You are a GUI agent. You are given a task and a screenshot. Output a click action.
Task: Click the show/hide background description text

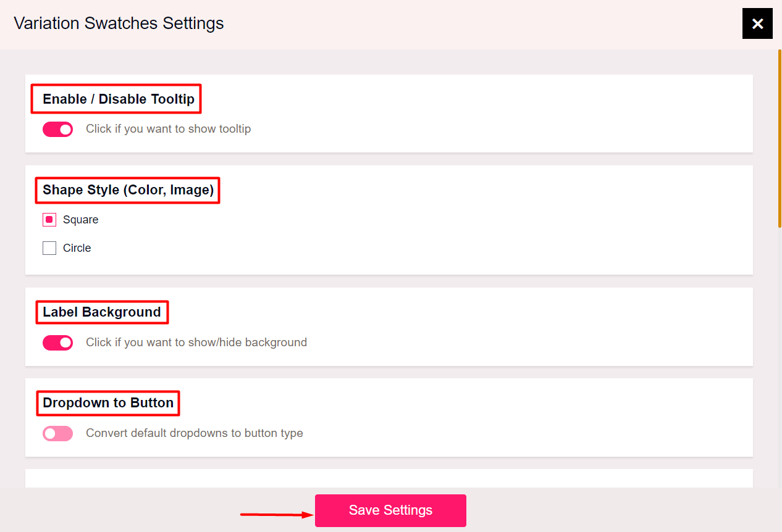(196, 342)
